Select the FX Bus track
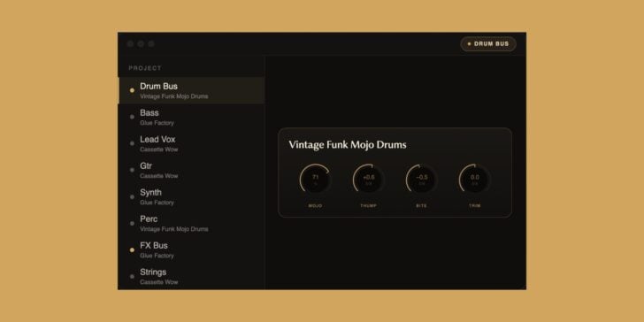644x322 pixels. (x=191, y=249)
